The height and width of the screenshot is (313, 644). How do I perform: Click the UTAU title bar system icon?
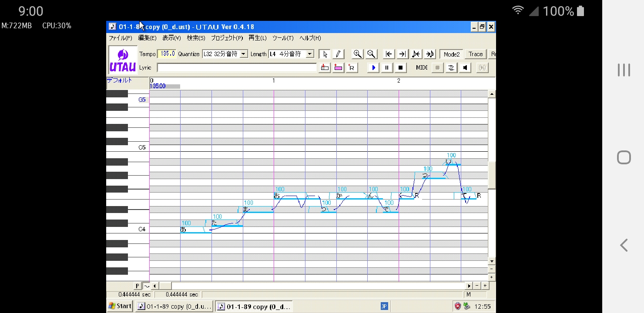(112, 27)
